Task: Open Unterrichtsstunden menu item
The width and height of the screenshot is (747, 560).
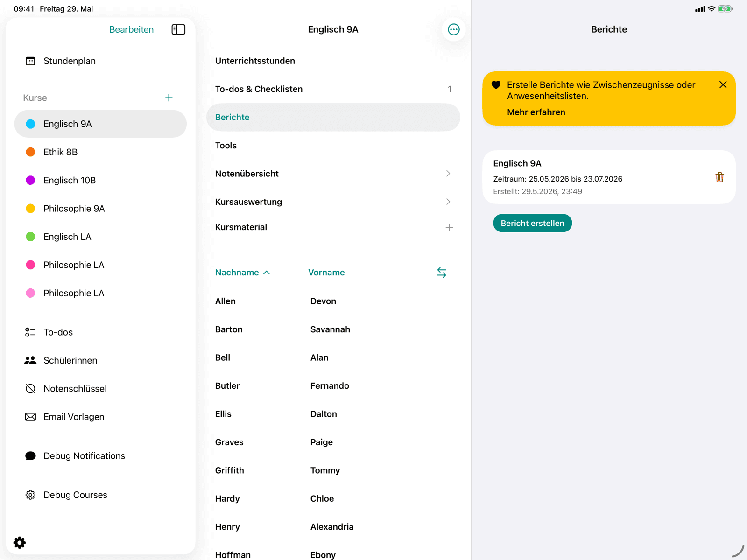Action: point(333,61)
